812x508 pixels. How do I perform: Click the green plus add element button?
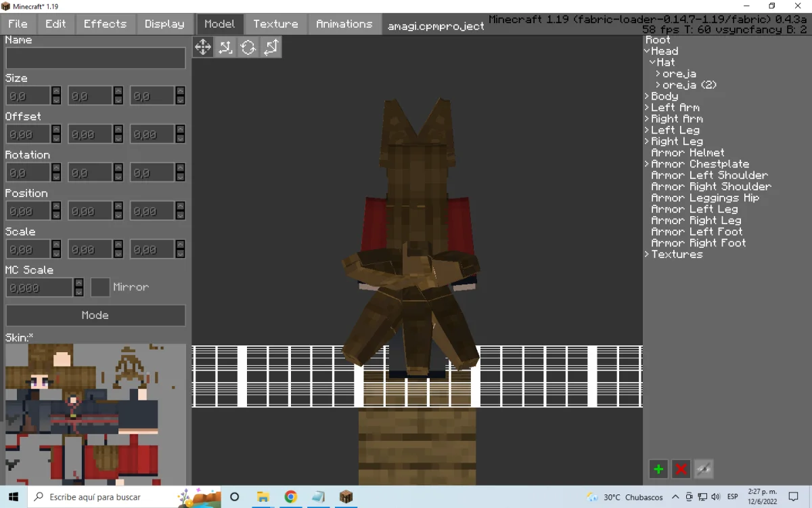(658, 469)
